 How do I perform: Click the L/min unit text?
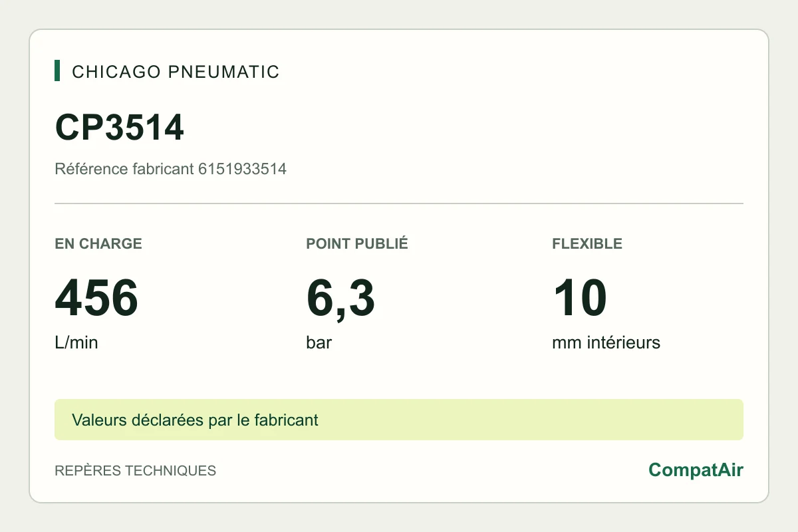pos(76,343)
